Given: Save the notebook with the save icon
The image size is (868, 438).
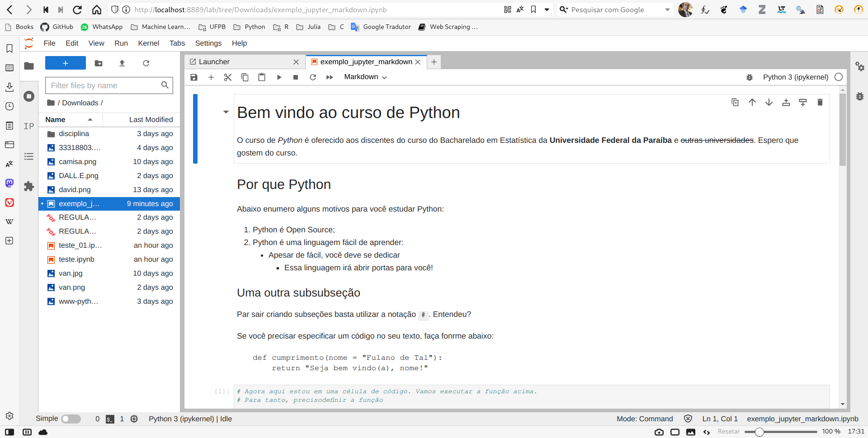Looking at the screenshot, I should (x=194, y=77).
